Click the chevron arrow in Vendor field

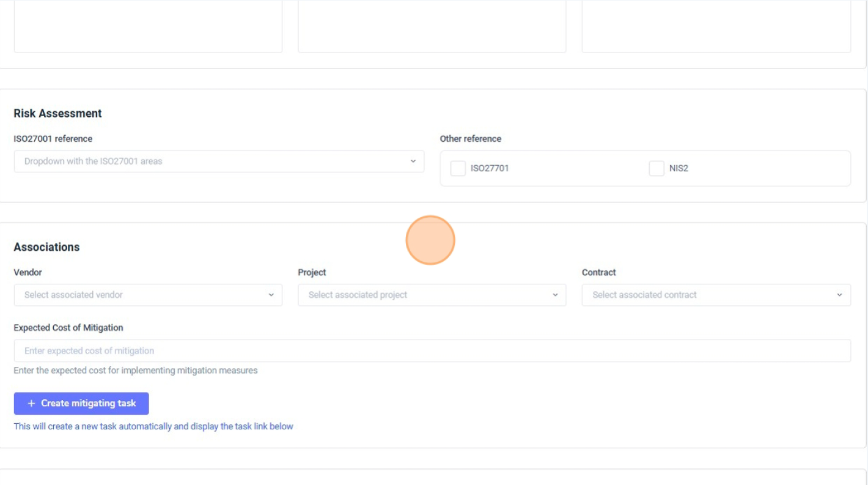coord(271,295)
